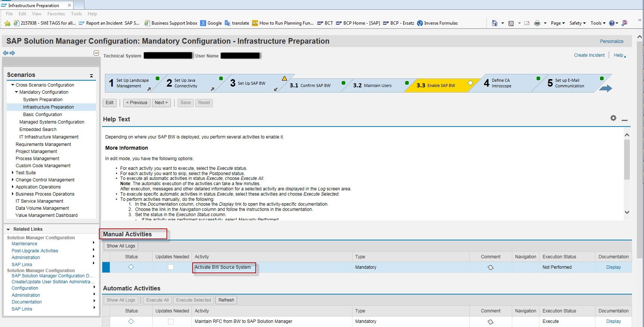Open the Tools menu in menu bar
This screenshot has height=327, width=644.
76,14
